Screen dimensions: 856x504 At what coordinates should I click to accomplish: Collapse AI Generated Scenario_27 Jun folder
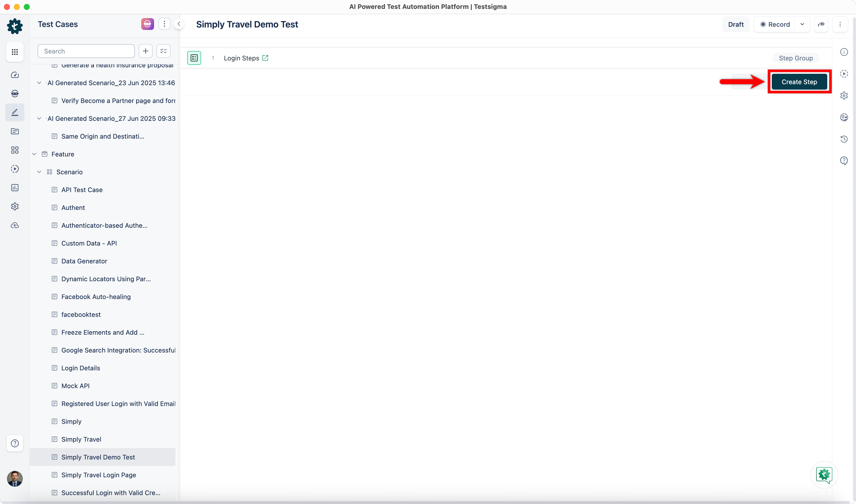pos(39,119)
